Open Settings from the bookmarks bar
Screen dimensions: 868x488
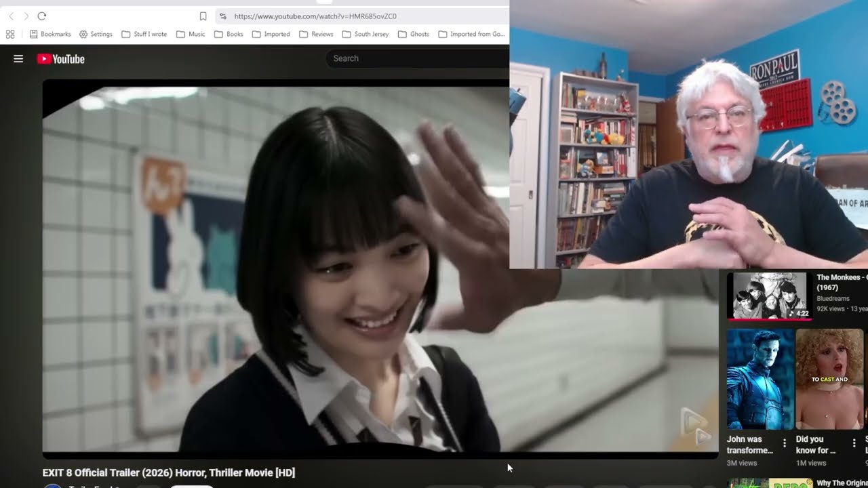pos(96,34)
